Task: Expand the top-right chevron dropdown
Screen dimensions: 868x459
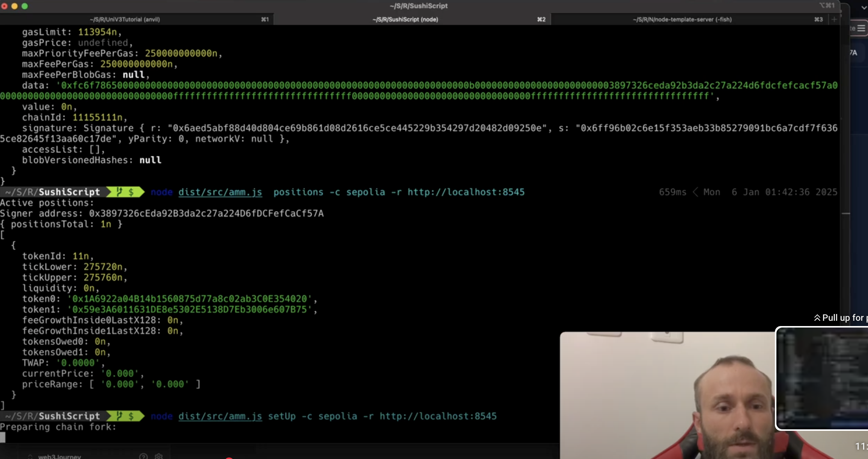Action: (x=864, y=8)
